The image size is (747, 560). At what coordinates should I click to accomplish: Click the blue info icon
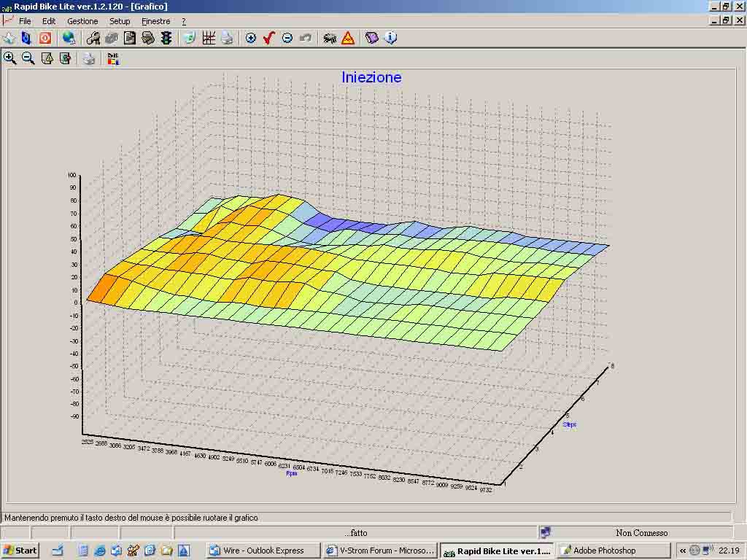[390, 38]
